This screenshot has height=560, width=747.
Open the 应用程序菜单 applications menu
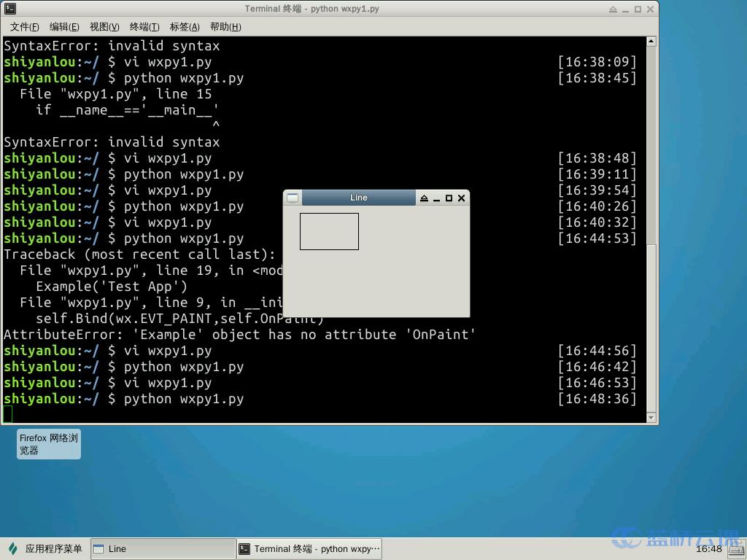46,549
